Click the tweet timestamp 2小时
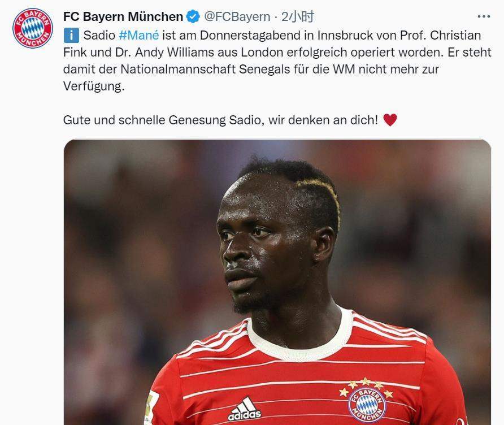The height and width of the screenshot is (425, 504). [298, 16]
